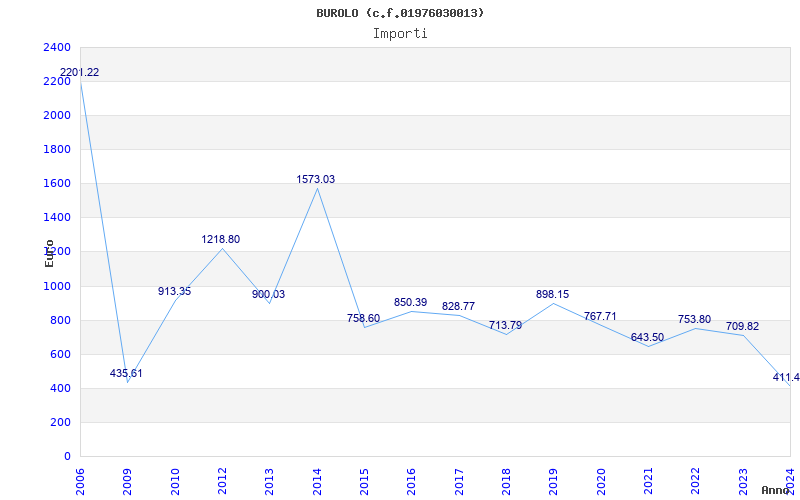Click the 800 y-axis tick label

point(60,320)
